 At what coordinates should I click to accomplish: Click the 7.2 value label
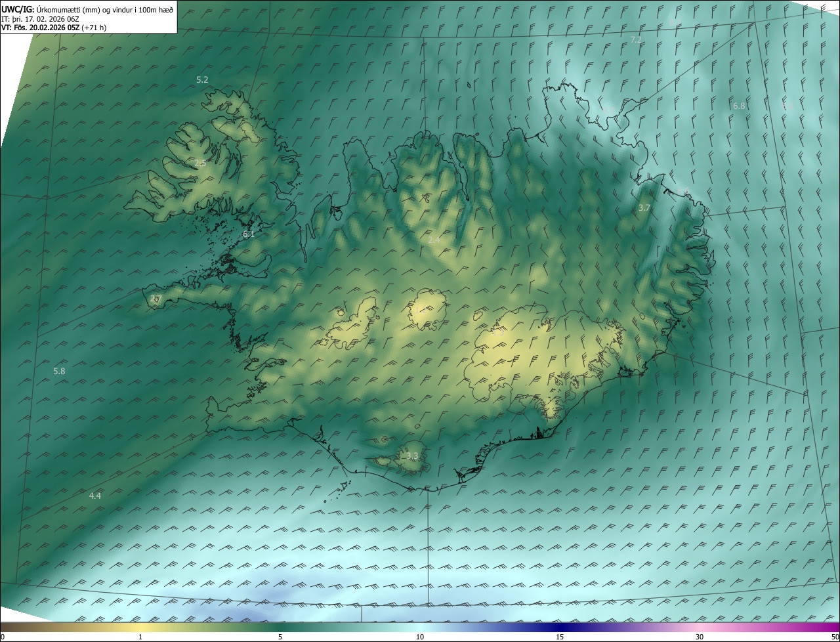click(635, 40)
